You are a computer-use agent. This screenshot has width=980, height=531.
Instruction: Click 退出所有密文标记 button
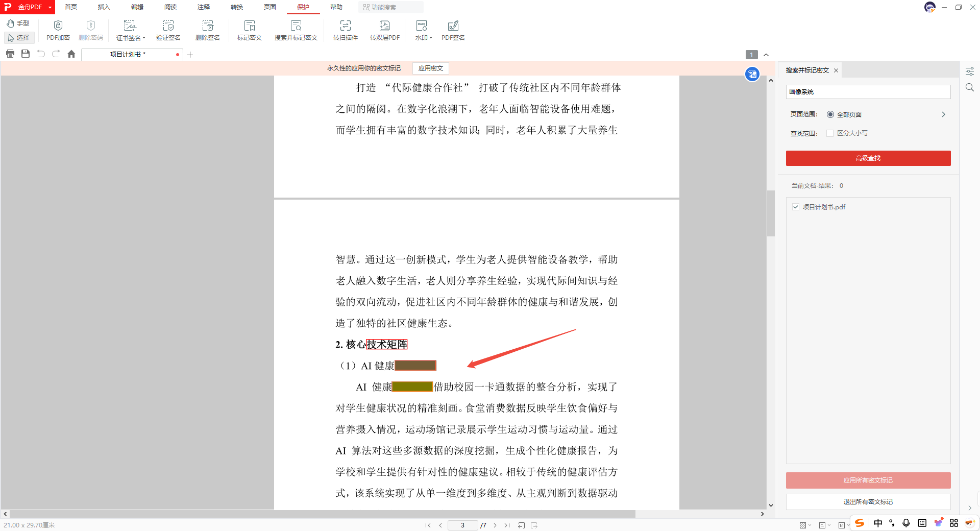click(x=868, y=502)
